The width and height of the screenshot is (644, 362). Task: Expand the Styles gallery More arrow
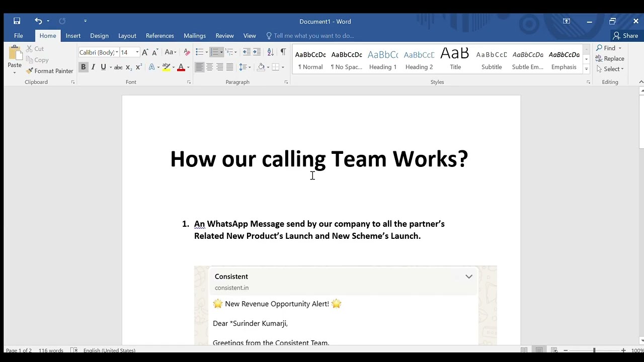coord(586,69)
